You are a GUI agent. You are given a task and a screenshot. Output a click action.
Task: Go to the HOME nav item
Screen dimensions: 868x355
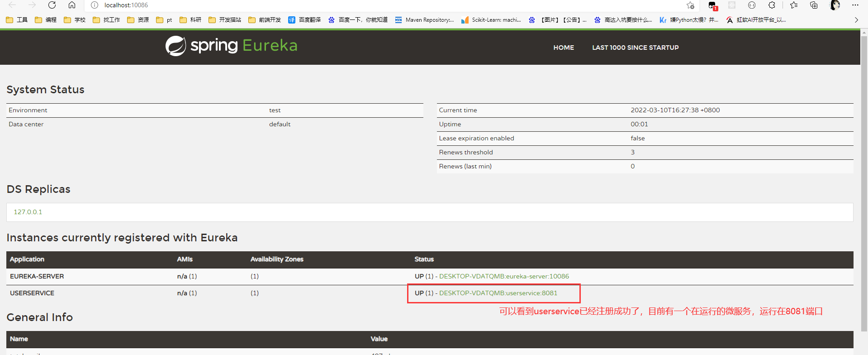coord(564,48)
